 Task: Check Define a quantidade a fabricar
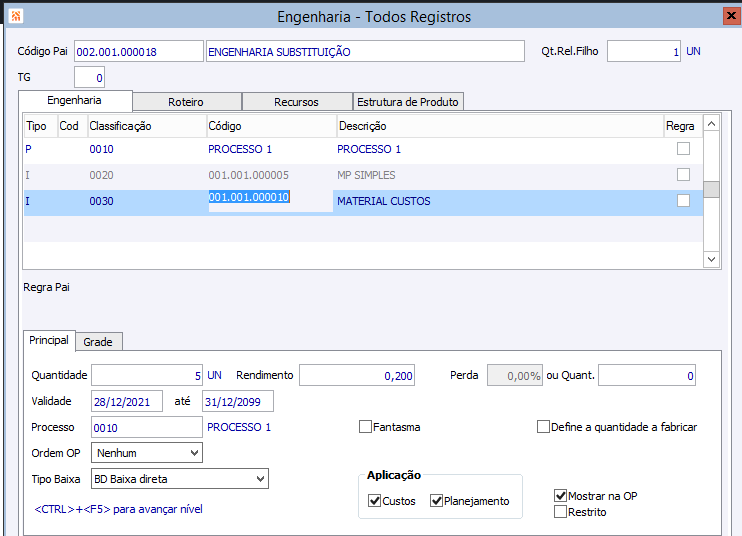[544, 427]
